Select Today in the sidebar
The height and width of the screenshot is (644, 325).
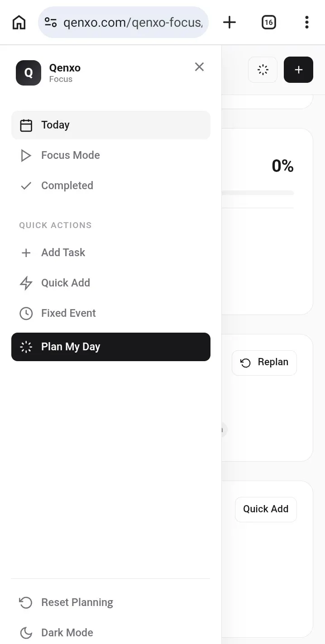click(111, 125)
